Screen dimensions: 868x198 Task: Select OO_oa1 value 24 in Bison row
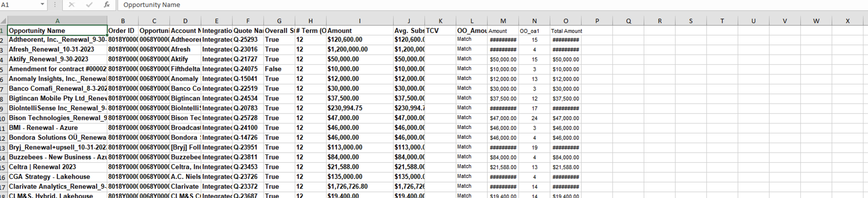click(535, 118)
